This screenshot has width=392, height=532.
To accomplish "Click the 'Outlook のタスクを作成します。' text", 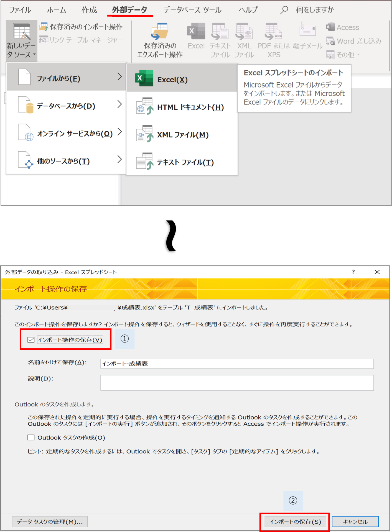I will 55,404.
